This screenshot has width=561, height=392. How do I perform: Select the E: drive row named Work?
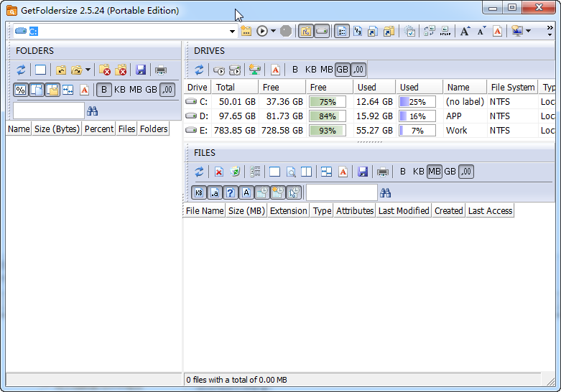point(370,131)
